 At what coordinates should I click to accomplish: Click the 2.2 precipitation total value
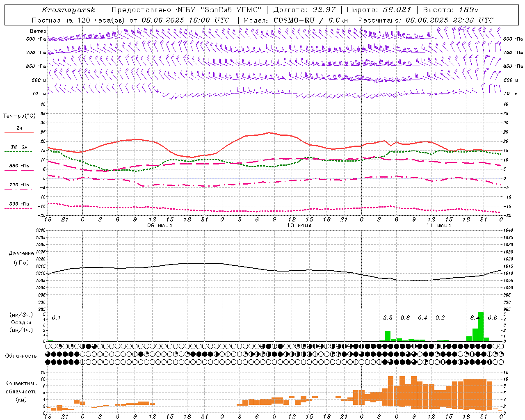388,318
